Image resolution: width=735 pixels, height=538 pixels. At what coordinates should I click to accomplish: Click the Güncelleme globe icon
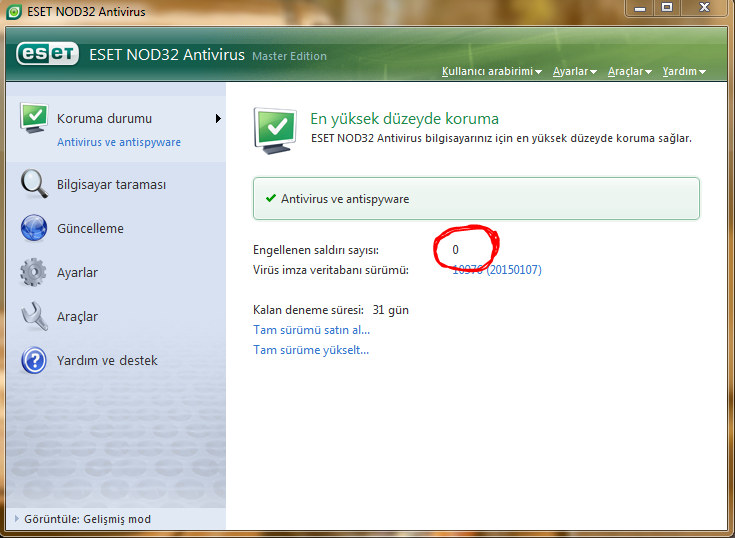tap(34, 228)
